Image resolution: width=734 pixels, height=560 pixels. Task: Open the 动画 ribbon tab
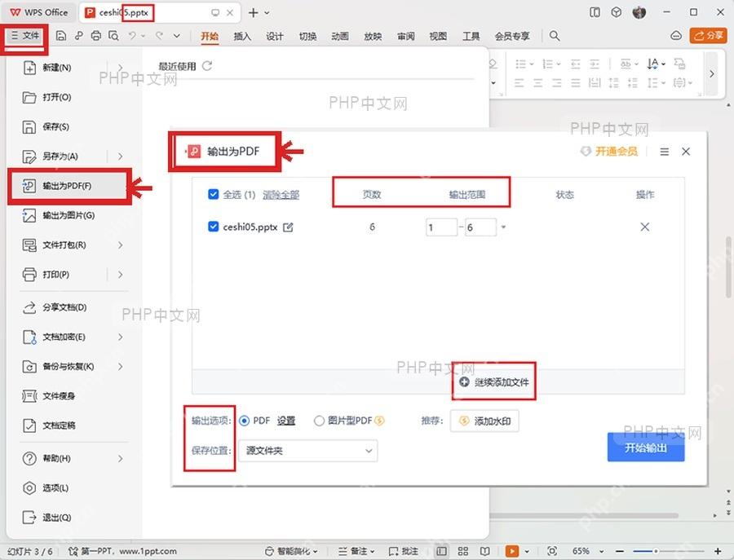click(340, 36)
